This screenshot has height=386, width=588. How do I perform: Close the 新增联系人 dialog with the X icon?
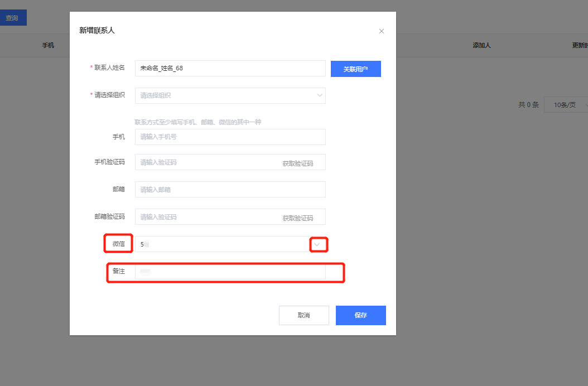tap(382, 31)
